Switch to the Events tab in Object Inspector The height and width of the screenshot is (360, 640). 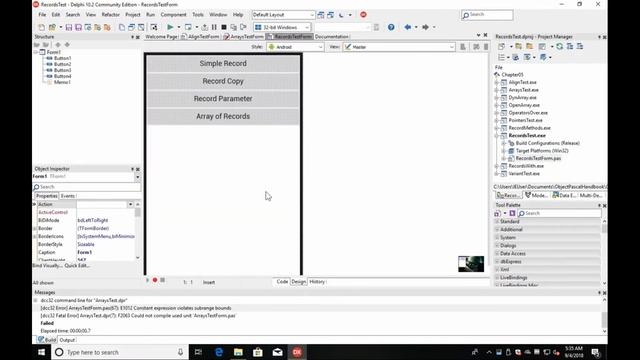click(x=68, y=196)
